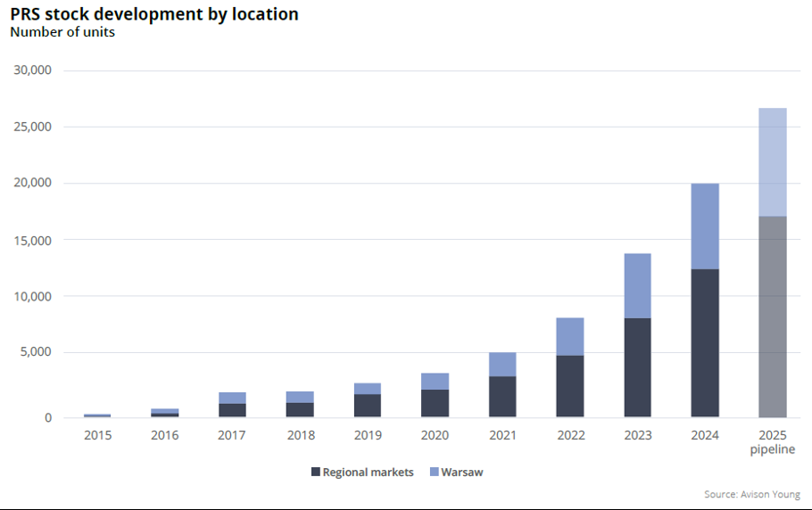Click the "2025 pipeline" x-axis label
The height and width of the screenshot is (510, 812).
pyautogui.click(x=772, y=442)
